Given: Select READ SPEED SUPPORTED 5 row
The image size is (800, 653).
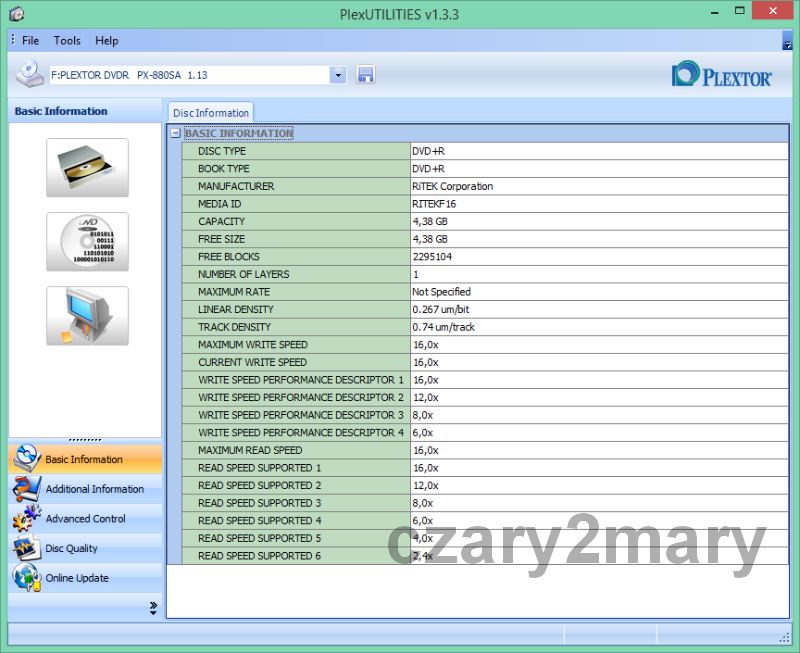Looking at the screenshot, I should click(485, 538).
